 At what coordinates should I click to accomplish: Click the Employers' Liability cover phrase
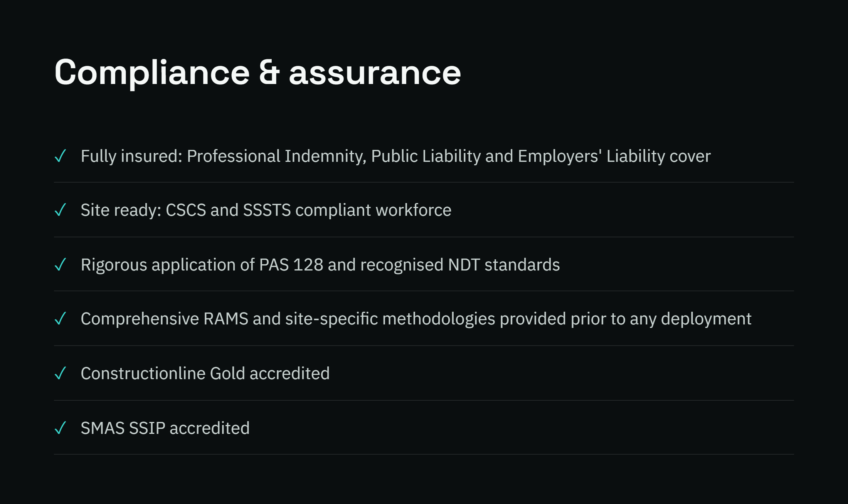coord(614,156)
